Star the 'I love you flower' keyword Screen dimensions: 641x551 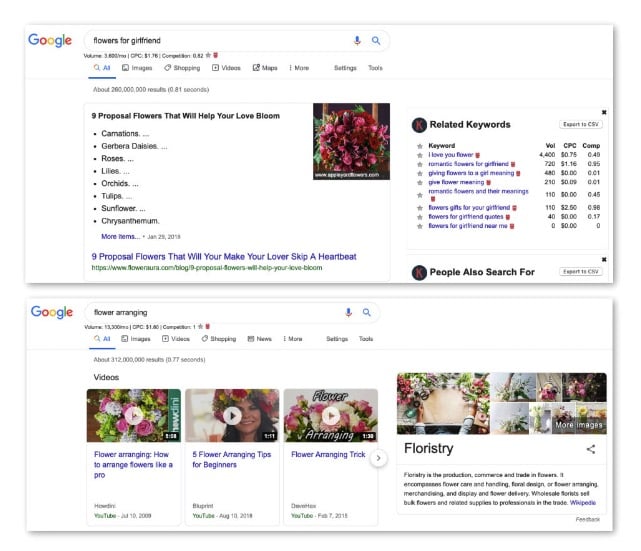(x=419, y=155)
